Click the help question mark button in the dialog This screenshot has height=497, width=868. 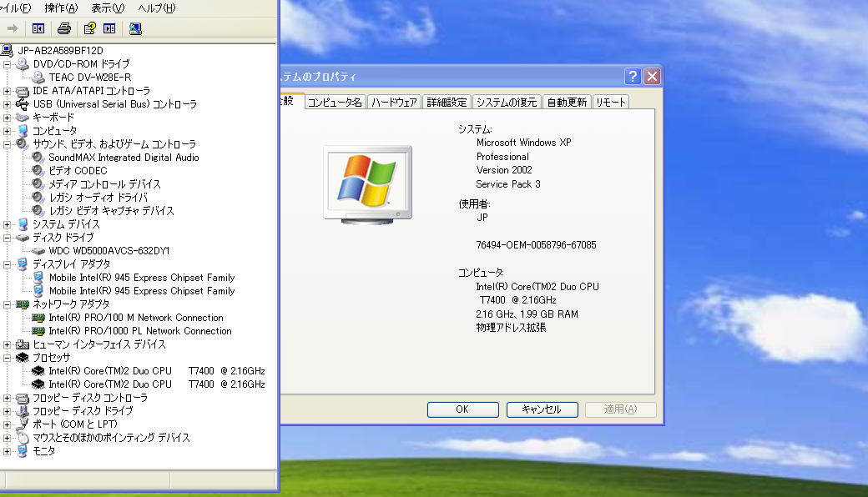tap(633, 76)
